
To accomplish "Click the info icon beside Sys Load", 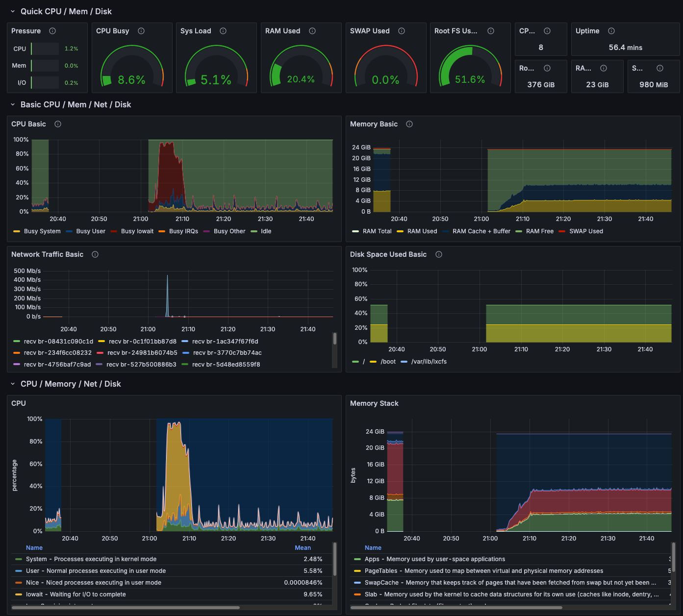I will [223, 31].
